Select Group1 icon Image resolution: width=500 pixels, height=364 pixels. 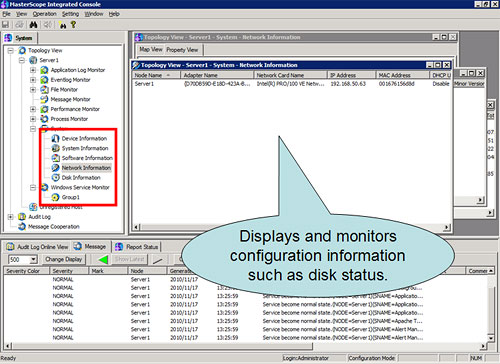point(55,197)
